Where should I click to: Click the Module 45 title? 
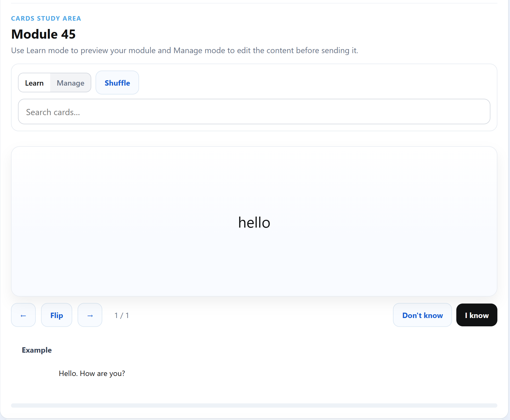(x=43, y=34)
